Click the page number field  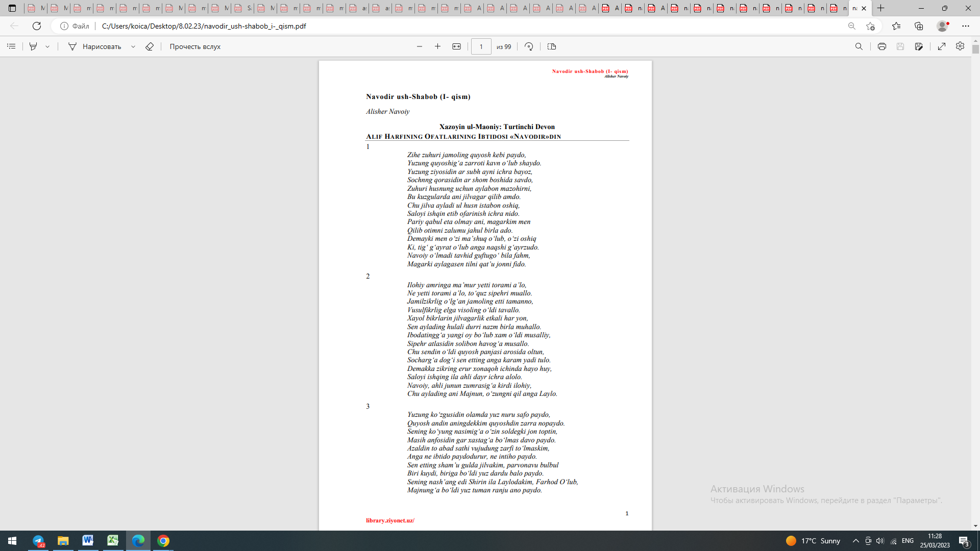(x=481, y=46)
